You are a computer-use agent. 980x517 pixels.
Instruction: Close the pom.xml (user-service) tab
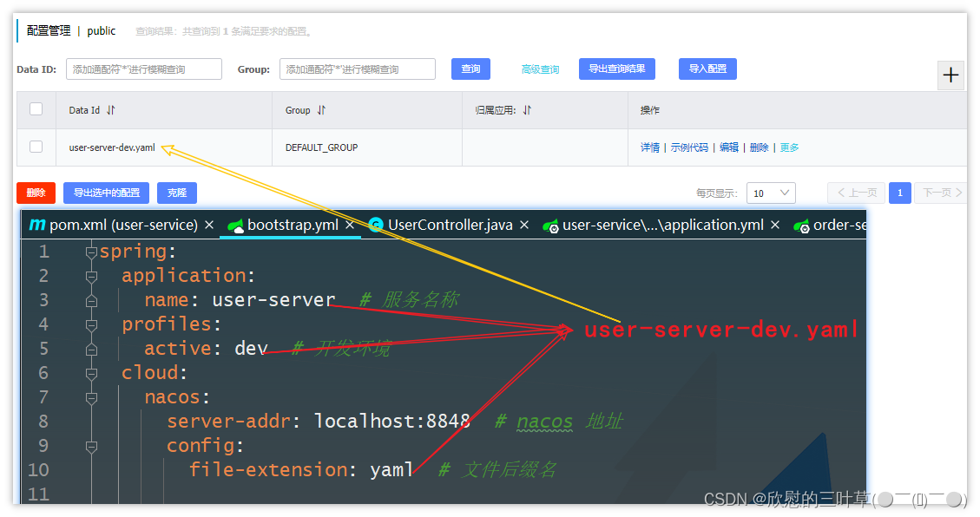pyautogui.click(x=209, y=225)
